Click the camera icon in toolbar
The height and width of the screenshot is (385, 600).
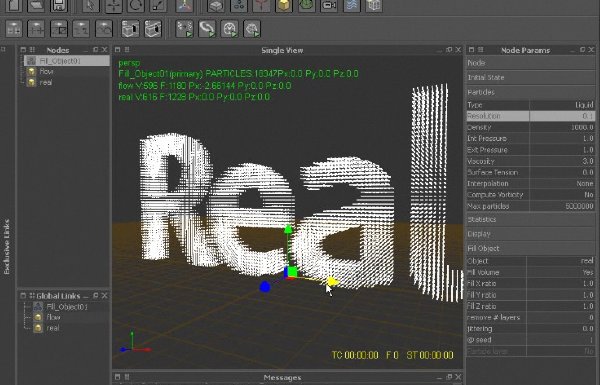coord(329,5)
